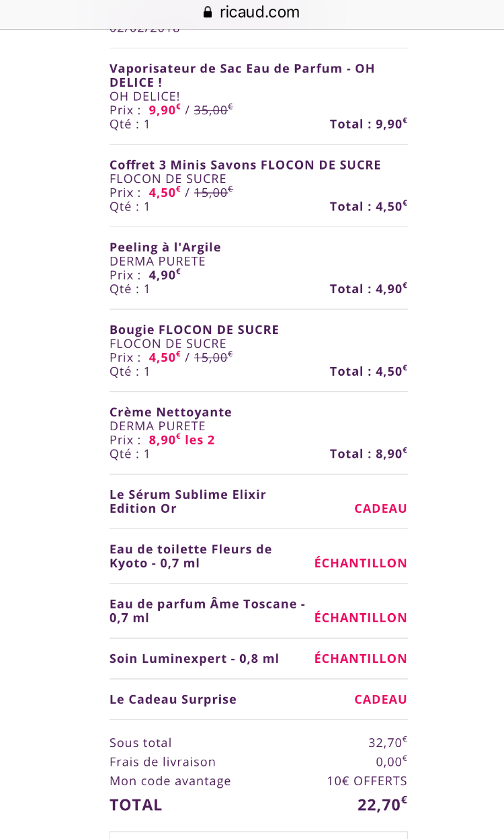Image resolution: width=504 pixels, height=839 pixels.
Task: Tap the Sous total 32,70€ amount
Action: pos(387,743)
